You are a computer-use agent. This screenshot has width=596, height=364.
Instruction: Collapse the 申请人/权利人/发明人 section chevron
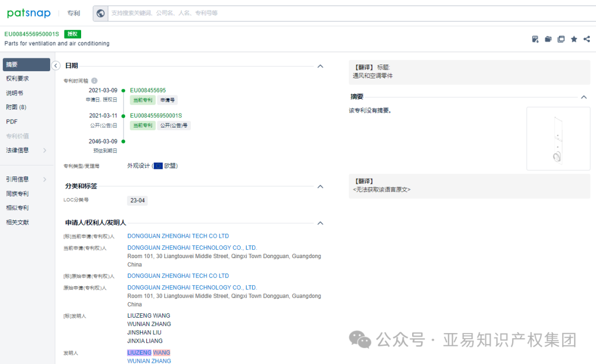(321, 223)
